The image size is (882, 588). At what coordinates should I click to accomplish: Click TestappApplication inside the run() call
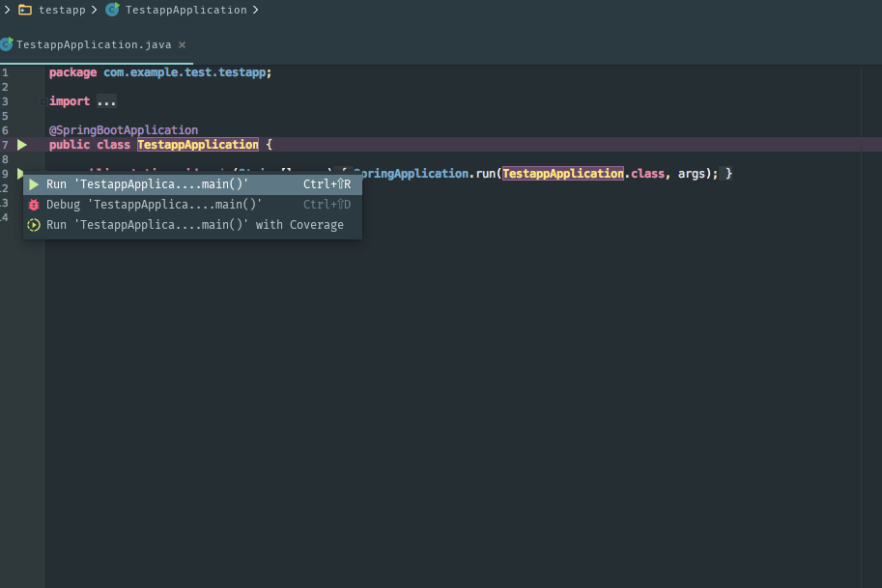(x=562, y=173)
